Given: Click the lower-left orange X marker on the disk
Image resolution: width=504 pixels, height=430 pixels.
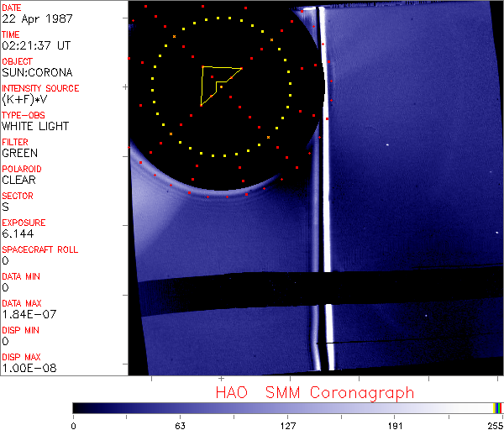Looking at the screenshot, I should coord(171,134).
